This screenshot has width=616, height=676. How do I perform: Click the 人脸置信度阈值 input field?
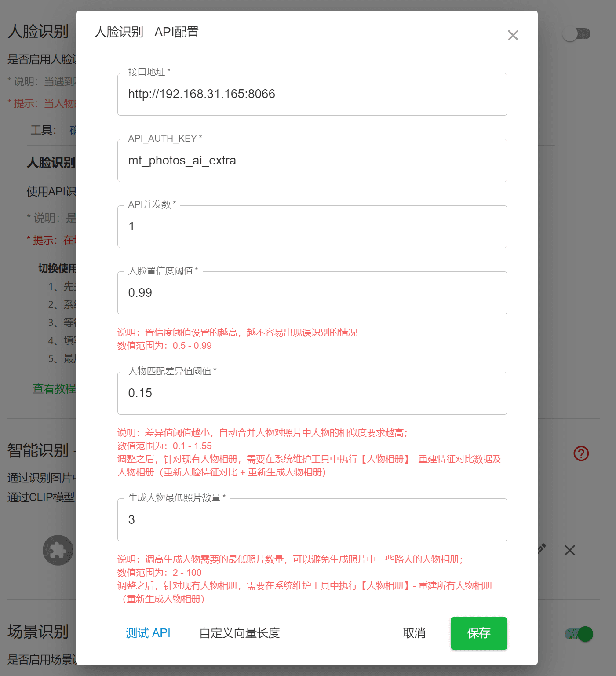pyautogui.click(x=312, y=293)
